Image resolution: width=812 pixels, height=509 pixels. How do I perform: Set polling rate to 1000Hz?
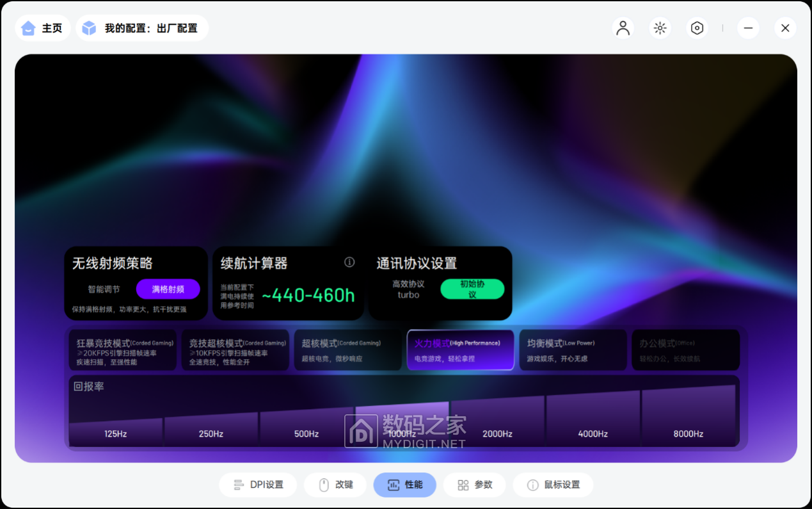[402, 424]
